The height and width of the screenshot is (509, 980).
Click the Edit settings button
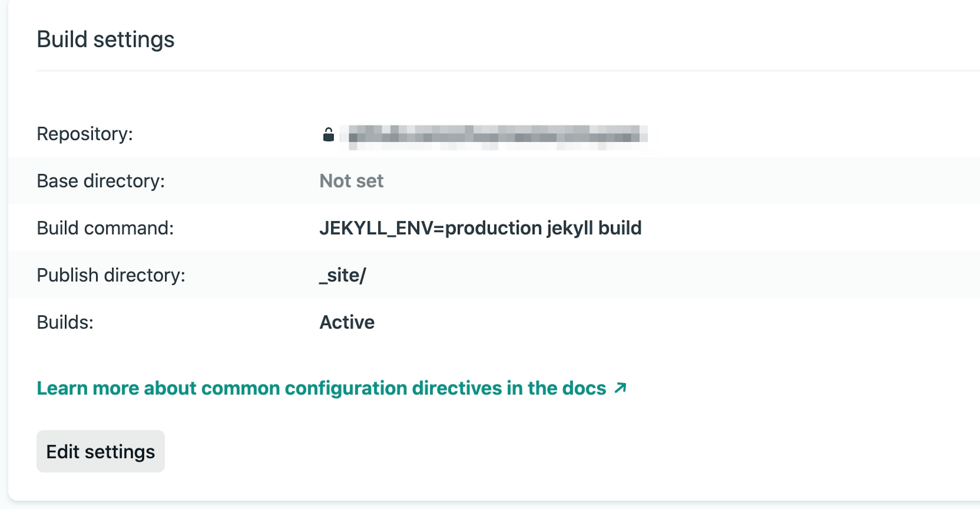(101, 452)
